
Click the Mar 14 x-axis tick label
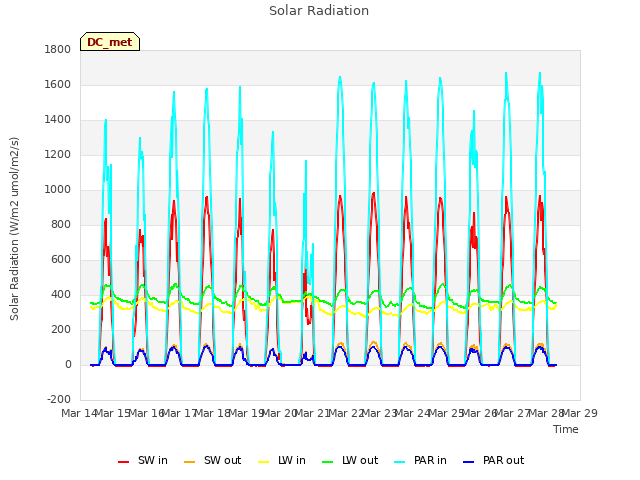(x=79, y=413)
